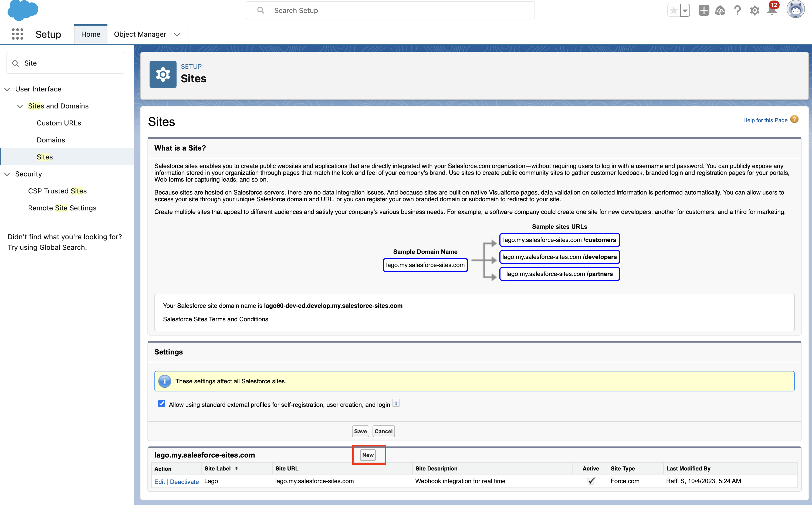Click the Force.com site type cell

625,481
